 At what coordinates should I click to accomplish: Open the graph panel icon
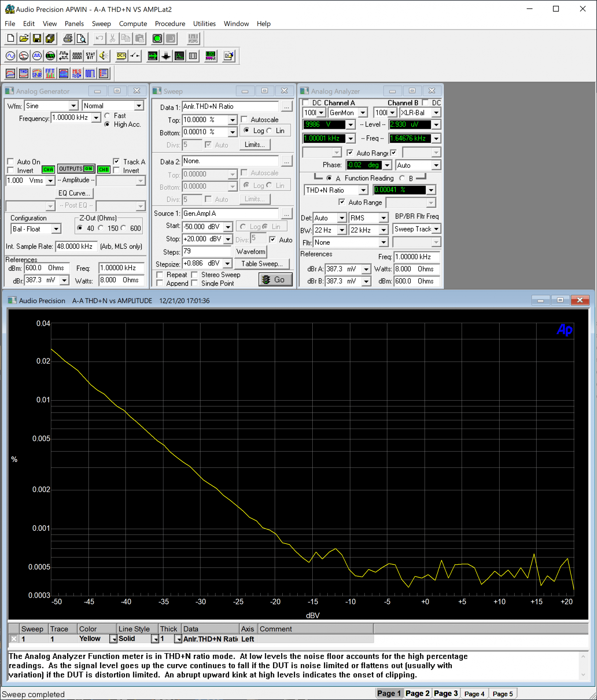(x=179, y=56)
